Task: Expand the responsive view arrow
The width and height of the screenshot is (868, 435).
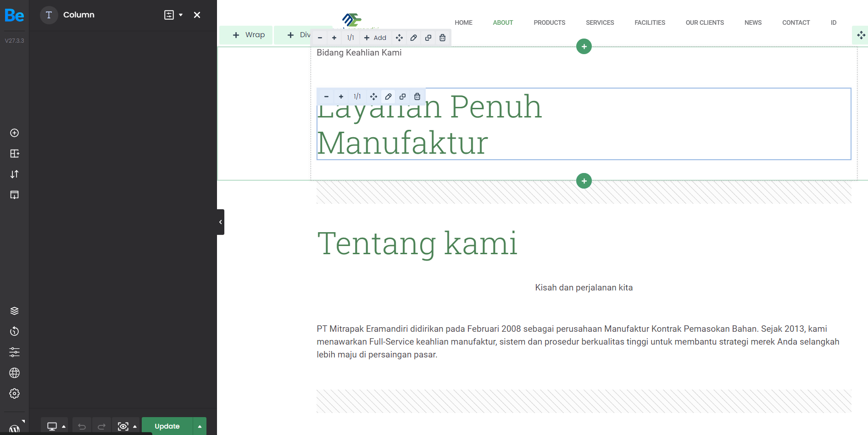Action: tap(64, 427)
